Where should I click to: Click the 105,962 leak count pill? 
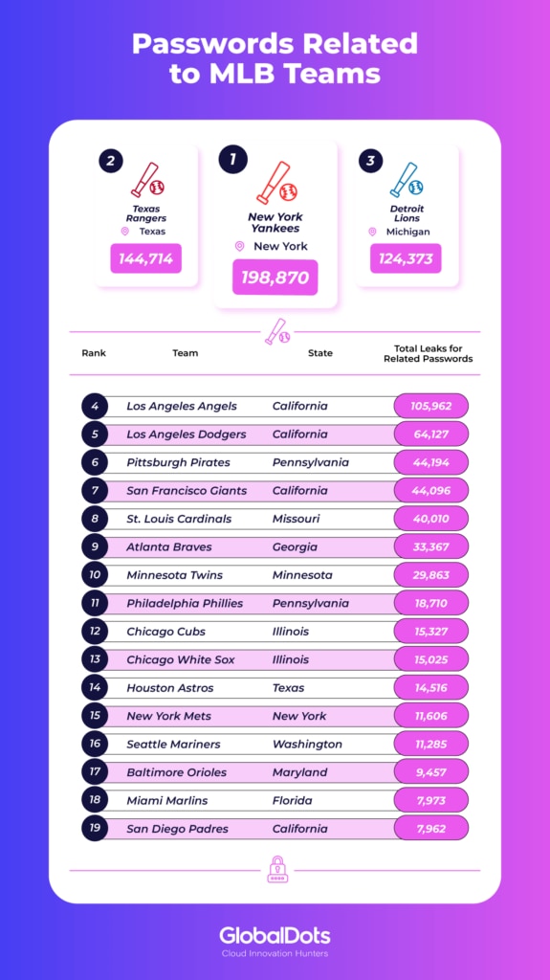click(430, 406)
